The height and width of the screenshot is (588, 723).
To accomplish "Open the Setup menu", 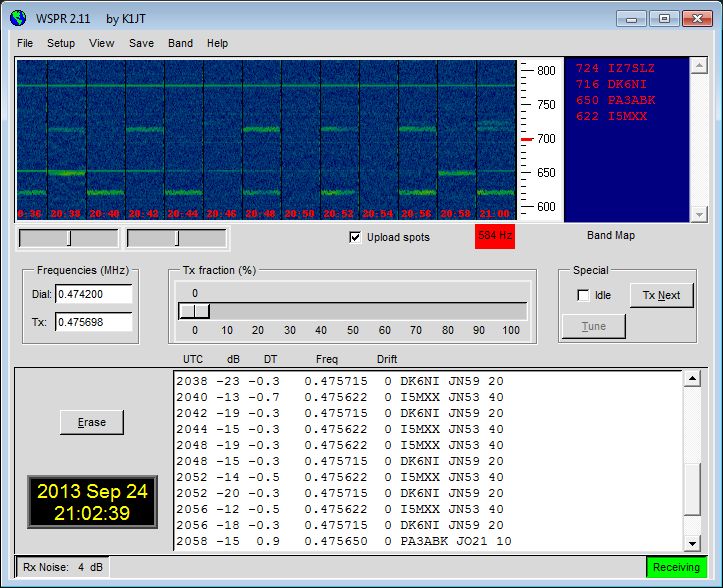I will (x=61, y=43).
